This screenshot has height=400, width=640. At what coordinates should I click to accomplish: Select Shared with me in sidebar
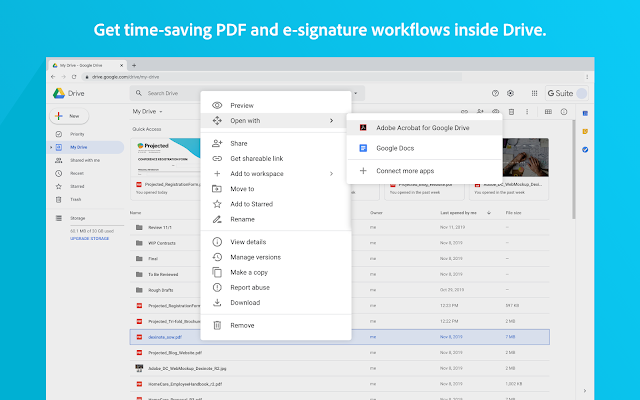point(85,160)
